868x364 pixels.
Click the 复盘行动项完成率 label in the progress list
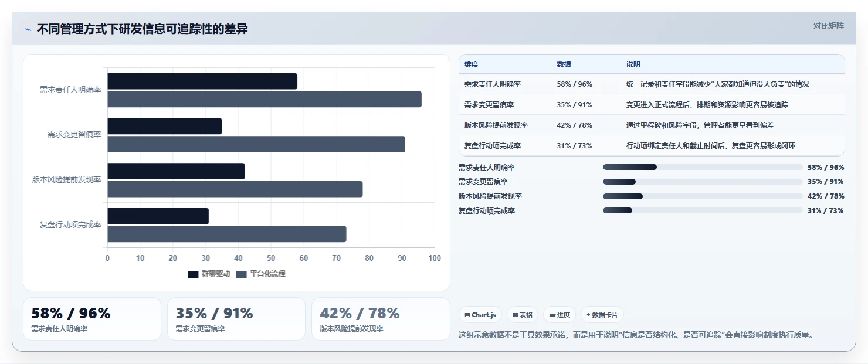(487, 211)
